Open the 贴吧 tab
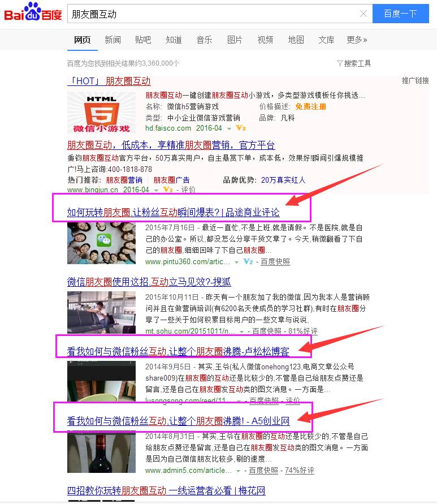 coord(143,40)
